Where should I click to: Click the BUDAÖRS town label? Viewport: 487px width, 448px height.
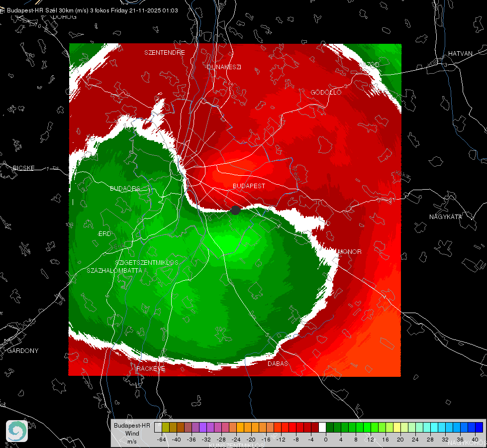[x=125, y=188]
